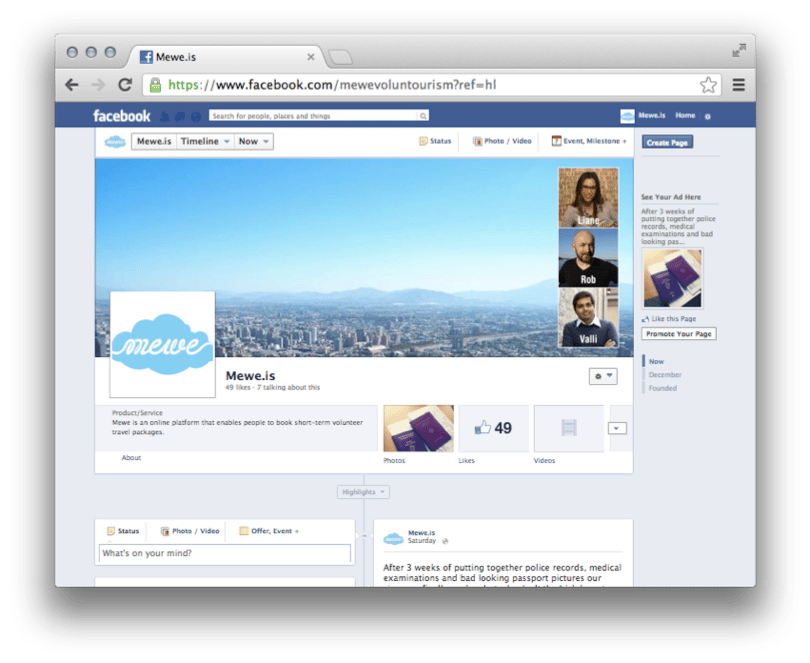
Task: Jump to Founded in the timeline navigator
Action: tap(662, 388)
